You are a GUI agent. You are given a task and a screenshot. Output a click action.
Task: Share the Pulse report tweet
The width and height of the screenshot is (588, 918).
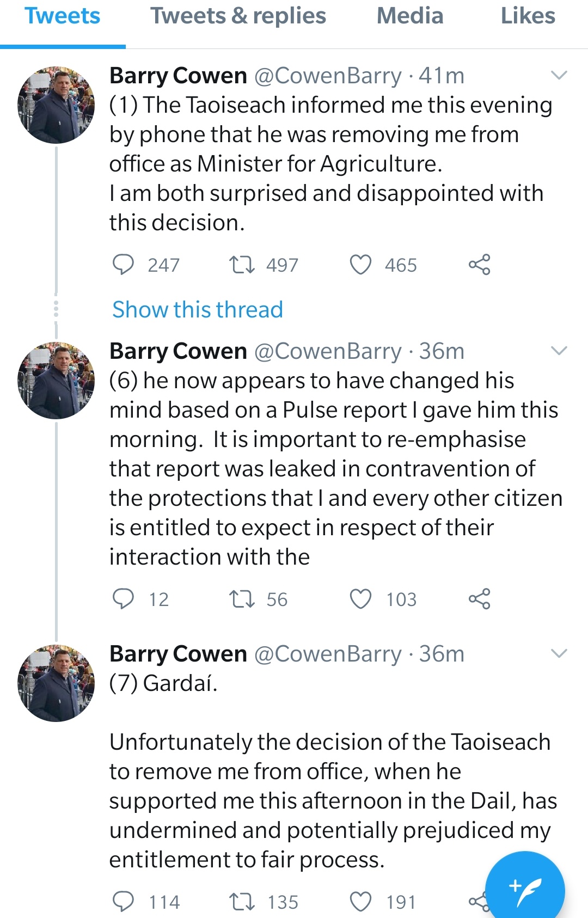tap(479, 599)
